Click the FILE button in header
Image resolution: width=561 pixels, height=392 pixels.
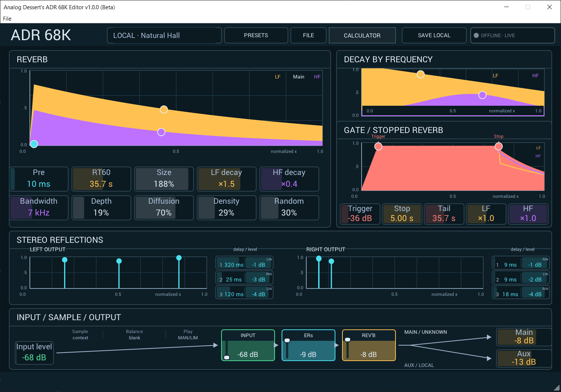point(309,35)
